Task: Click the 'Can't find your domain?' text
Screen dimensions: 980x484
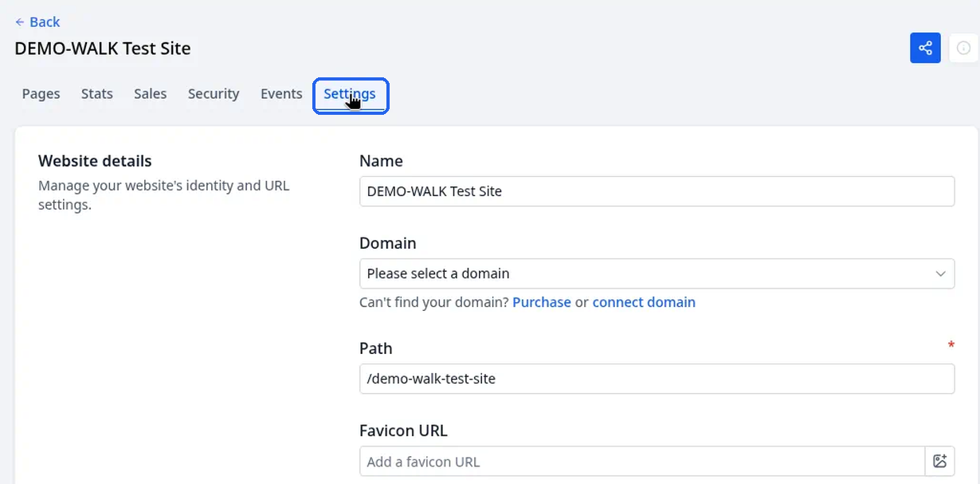Action: pos(434,302)
